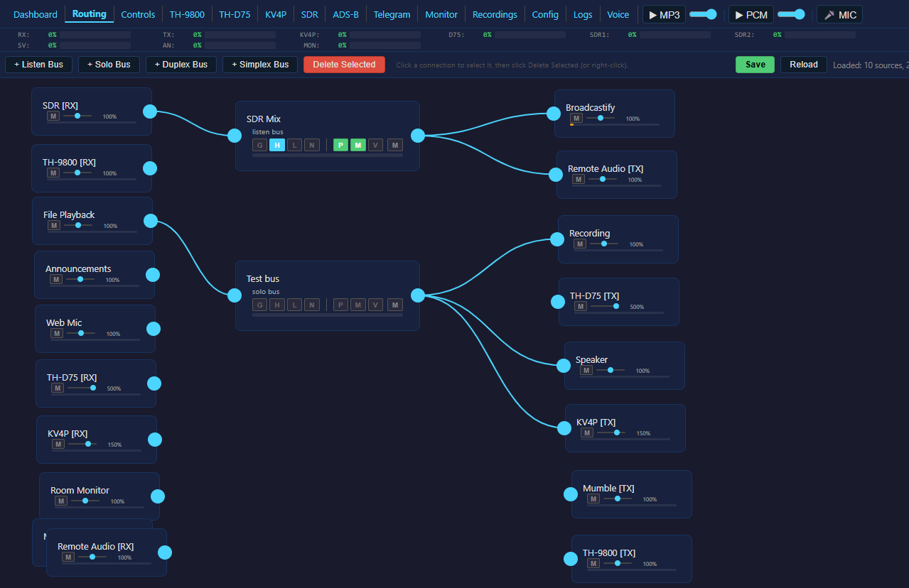
Task: Click the Mumble [TX] input port
Action: [571, 494]
